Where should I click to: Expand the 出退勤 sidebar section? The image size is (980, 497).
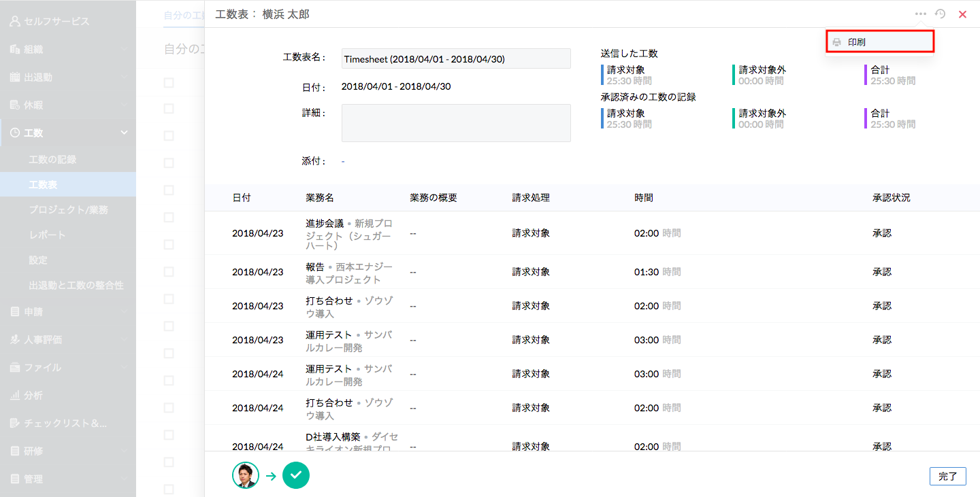pos(68,78)
